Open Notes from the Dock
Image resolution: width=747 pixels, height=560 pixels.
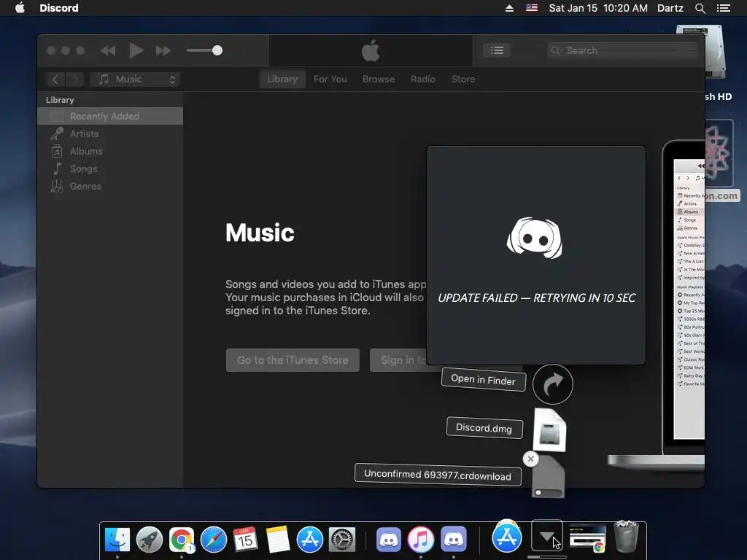click(x=277, y=540)
